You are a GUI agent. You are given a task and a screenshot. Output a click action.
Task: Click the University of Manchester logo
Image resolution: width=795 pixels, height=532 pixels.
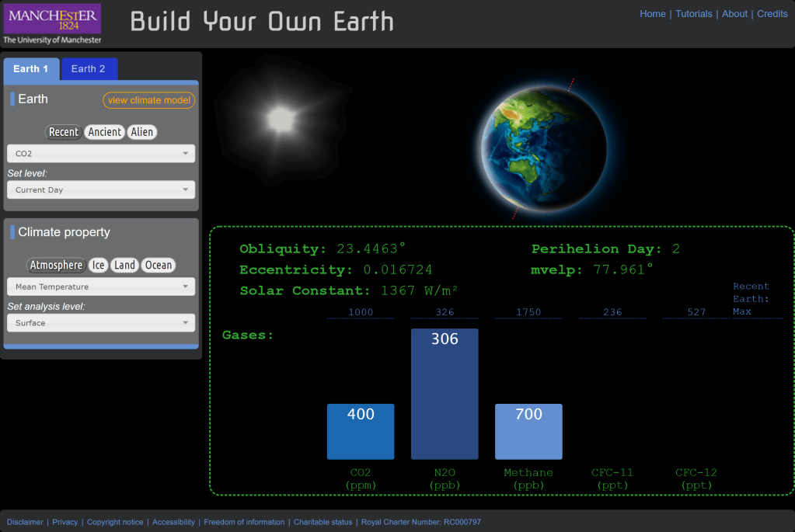[x=52, y=24]
